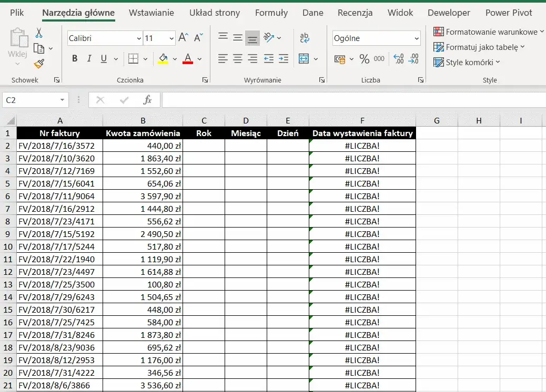Apply the percent style formatting
Screen dimensions: 546x392
(365, 59)
